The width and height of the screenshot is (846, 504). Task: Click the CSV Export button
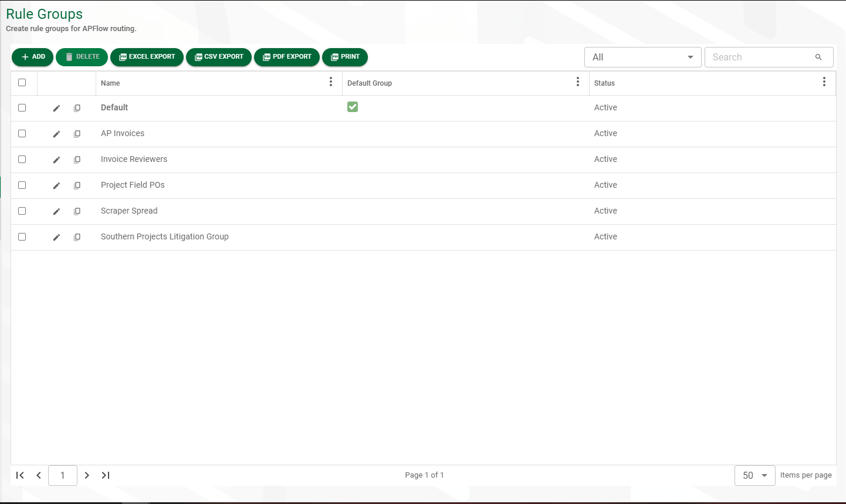pos(219,57)
